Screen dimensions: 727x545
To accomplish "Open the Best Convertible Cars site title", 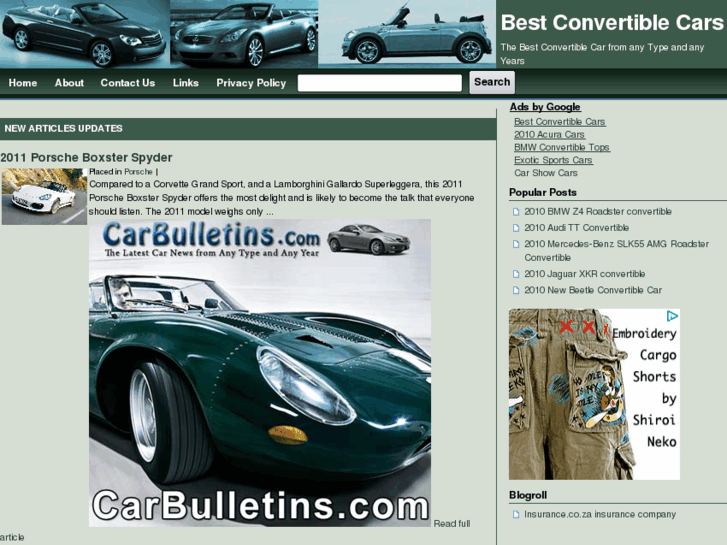I will pos(612,22).
